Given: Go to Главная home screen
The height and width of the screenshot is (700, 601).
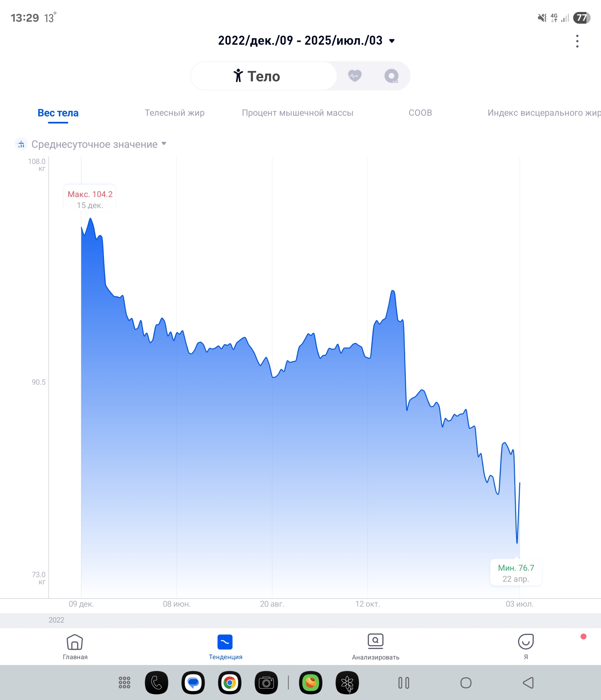Looking at the screenshot, I should click(x=75, y=647).
